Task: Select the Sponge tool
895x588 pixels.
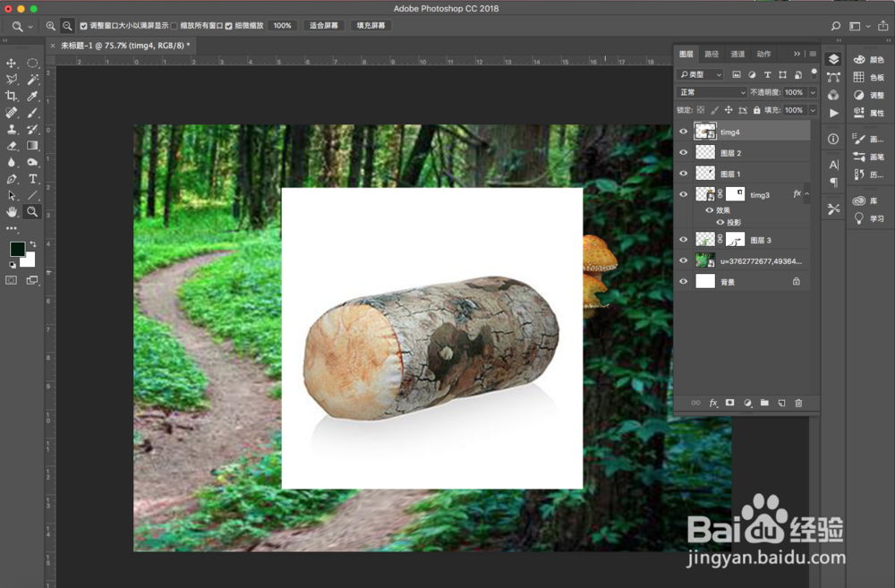Action: 32,163
